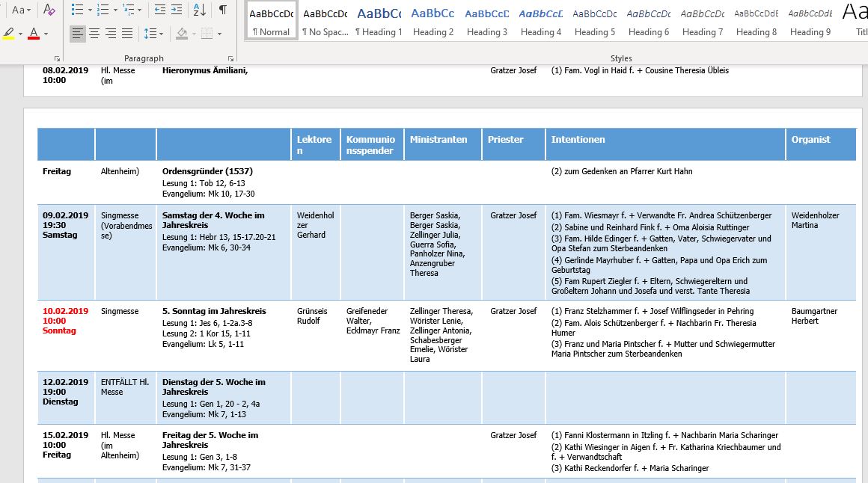Apply table borders
The width and height of the screenshot is (868, 483).
pyautogui.click(x=207, y=34)
